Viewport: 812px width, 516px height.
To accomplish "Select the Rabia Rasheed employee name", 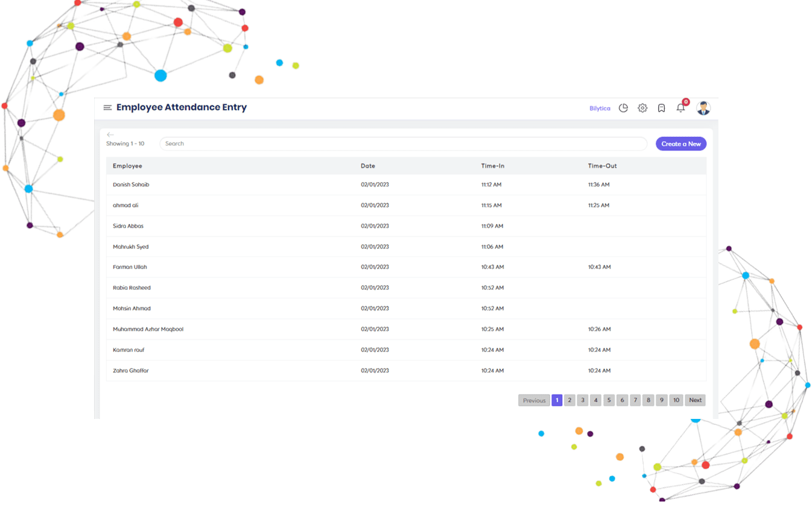I will click(x=132, y=288).
